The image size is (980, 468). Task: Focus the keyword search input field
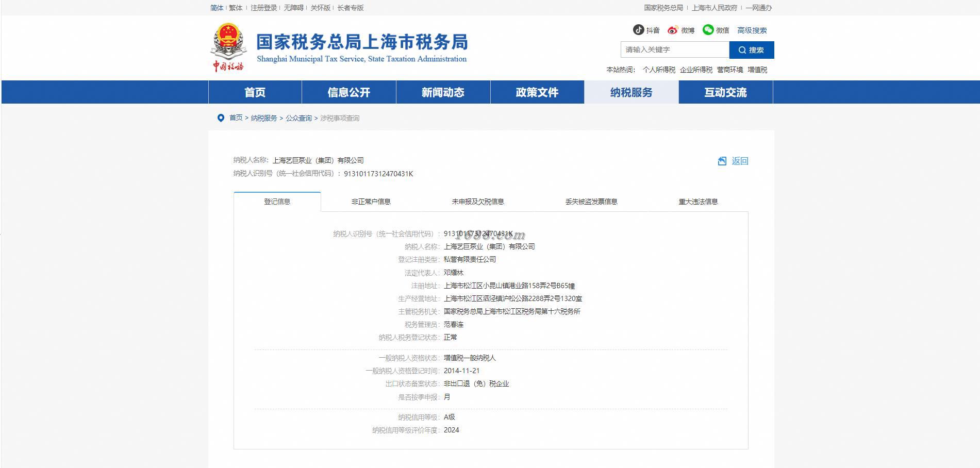click(675, 49)
